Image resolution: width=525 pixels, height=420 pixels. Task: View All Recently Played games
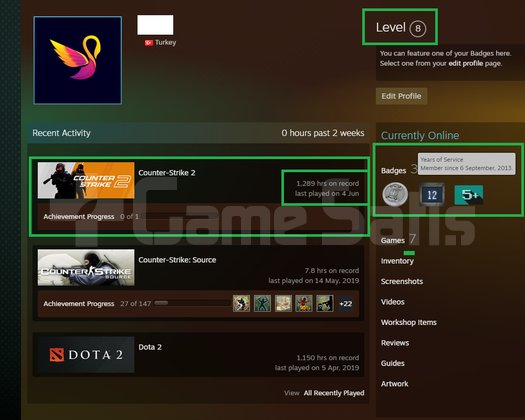coord(334,393)
